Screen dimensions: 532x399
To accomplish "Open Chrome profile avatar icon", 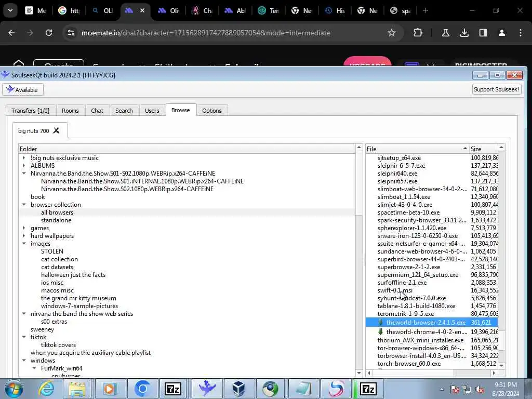I will tap(502, 33).
